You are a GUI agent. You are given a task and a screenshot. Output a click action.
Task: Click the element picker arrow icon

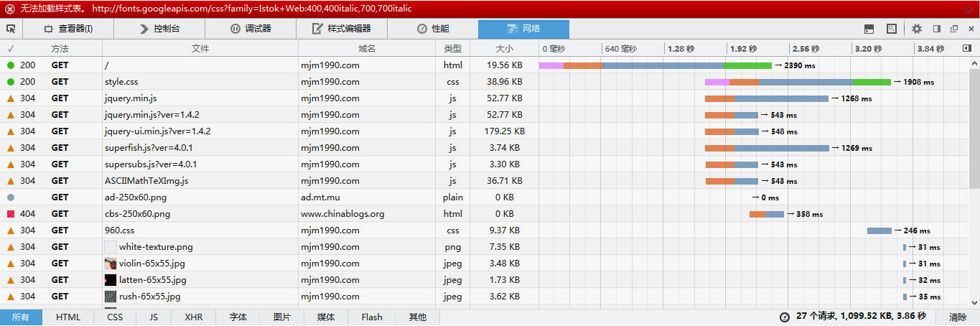click(11, 29)
